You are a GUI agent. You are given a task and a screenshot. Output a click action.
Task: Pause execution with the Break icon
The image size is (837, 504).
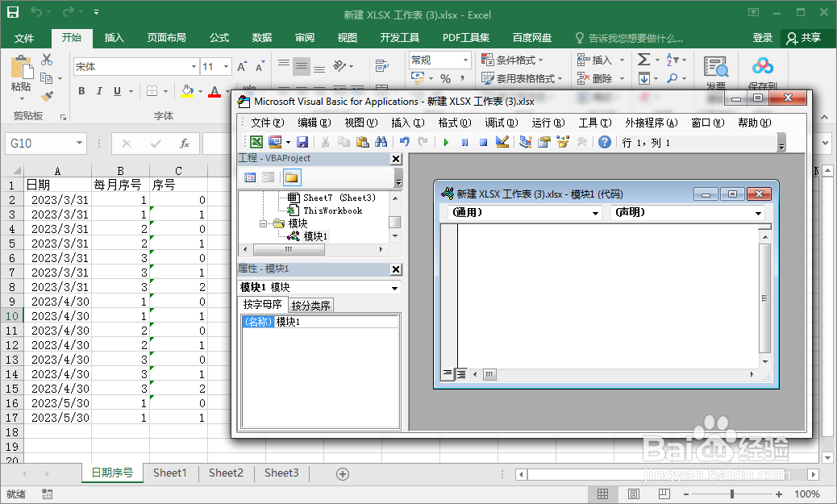tap(465, 143)
